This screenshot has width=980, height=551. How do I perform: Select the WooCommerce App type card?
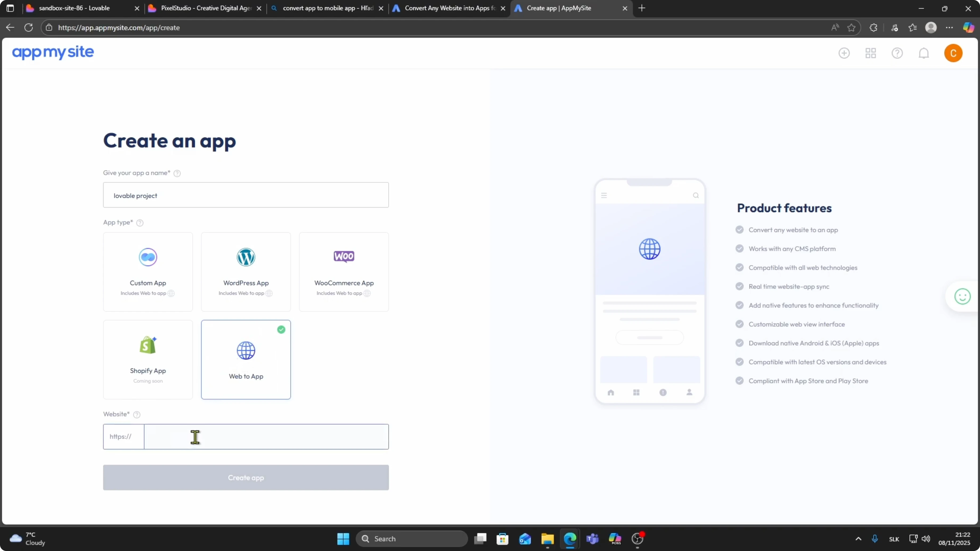pos(344,272)
